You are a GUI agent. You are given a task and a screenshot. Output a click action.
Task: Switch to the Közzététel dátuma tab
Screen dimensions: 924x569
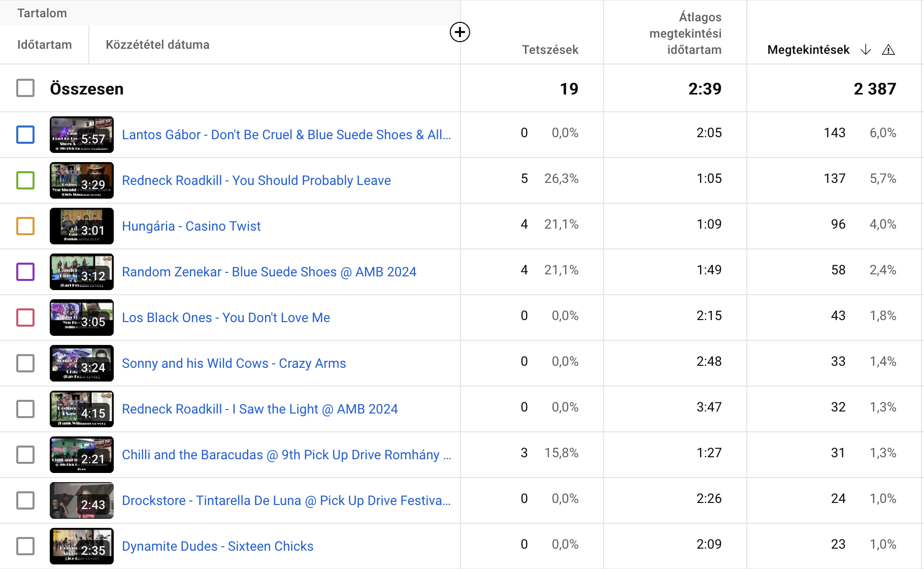(157, 45)
